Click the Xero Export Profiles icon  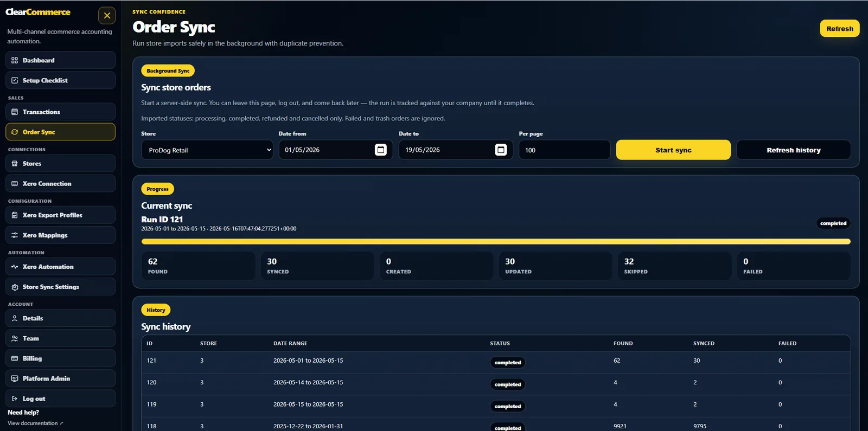(x=15, y=215)
